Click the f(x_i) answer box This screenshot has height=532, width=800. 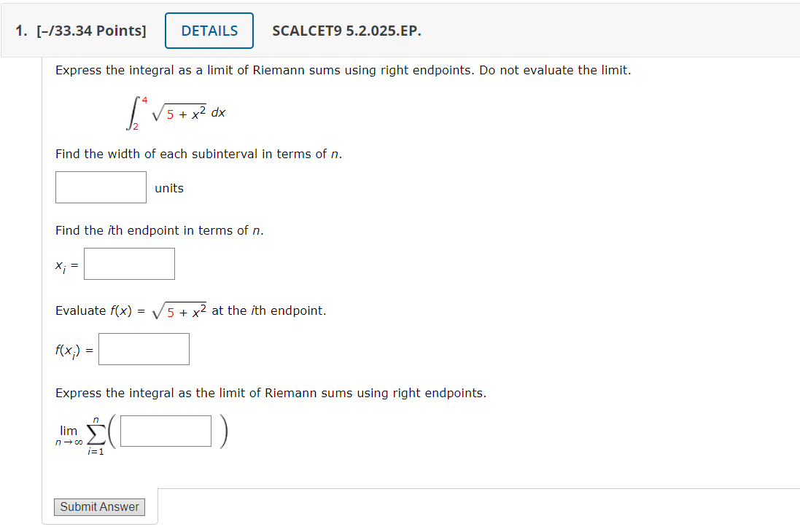pyautogui.click(x=143, y=348)
